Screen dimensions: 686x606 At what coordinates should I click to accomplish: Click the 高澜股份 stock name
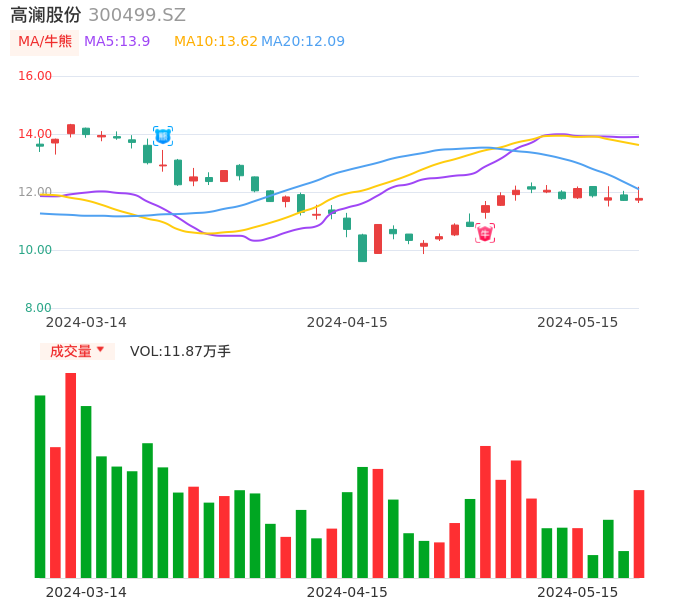click(x=46, y=15)
